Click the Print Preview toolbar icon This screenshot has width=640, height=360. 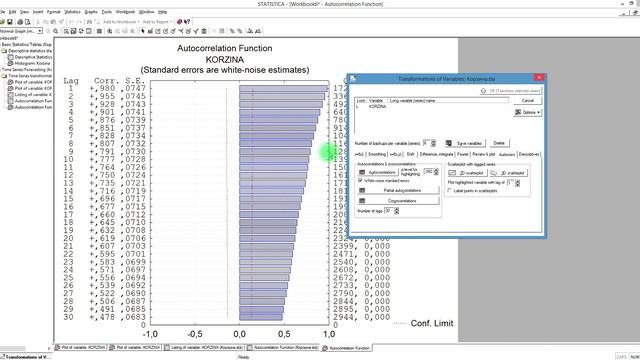tap(27, 22)
